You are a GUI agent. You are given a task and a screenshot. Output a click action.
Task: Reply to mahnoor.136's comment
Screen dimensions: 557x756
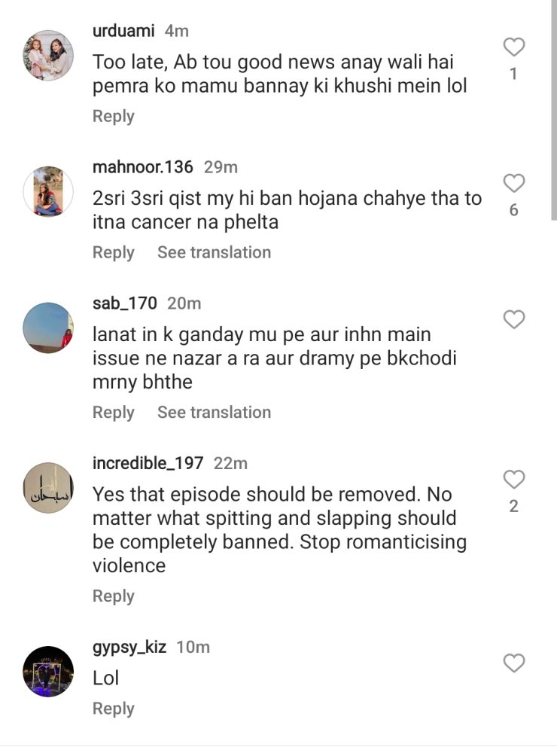[x=113, y=252]
